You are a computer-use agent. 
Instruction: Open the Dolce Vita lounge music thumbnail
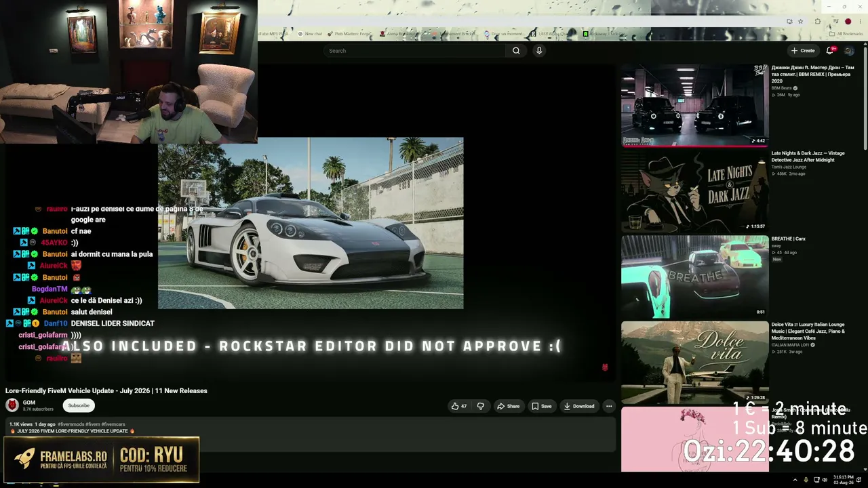click(x=694, y=362)
